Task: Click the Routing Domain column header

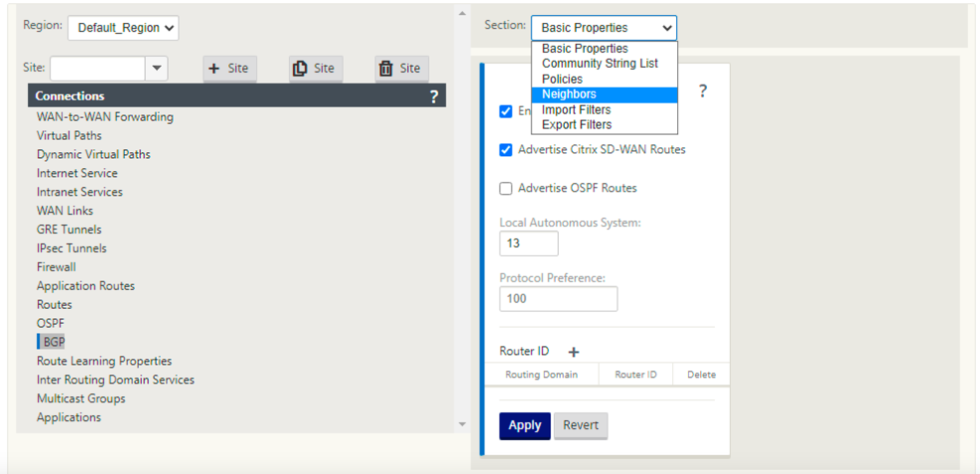Action: pos(541,375)
